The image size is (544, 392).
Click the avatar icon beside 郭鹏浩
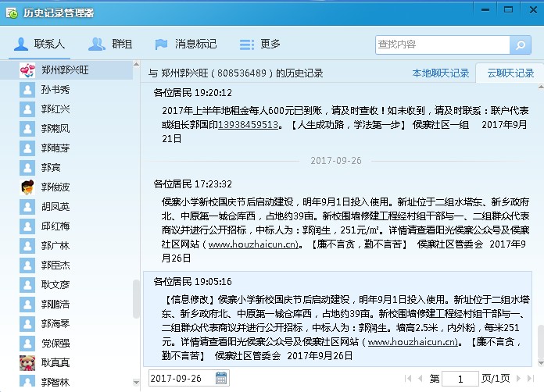[x=27, y=304]
